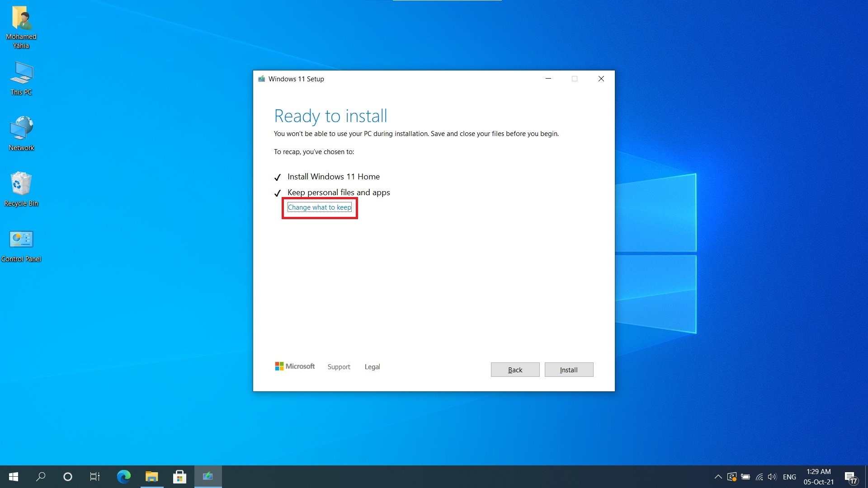This screenshot has width=868, height=488.
Task: Open Microsoft Store from the taskbar
Action: click(179, 476)
